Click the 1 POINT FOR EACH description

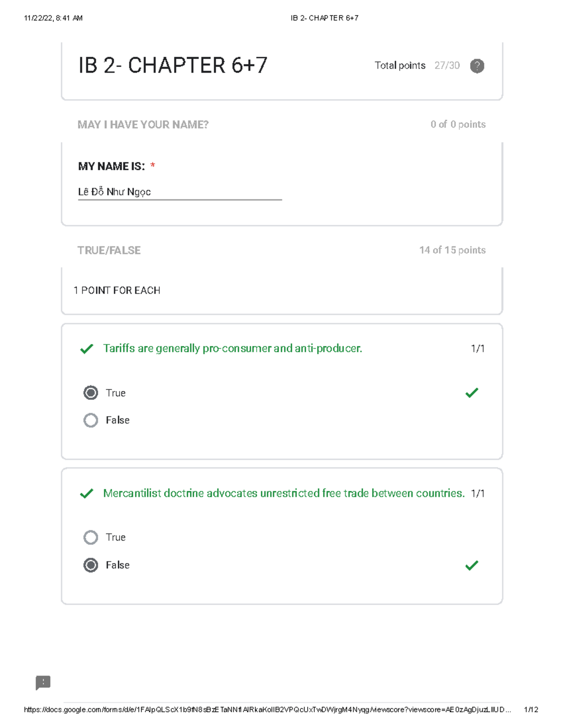tap(117, 291)
